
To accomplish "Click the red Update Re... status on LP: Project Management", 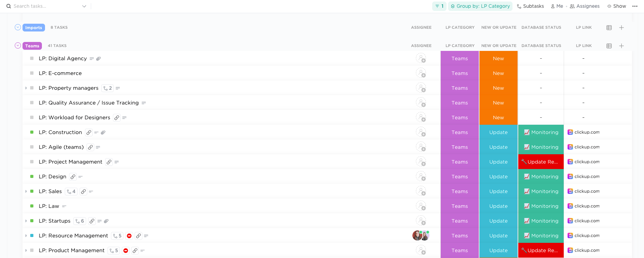I will coord(541,162).
